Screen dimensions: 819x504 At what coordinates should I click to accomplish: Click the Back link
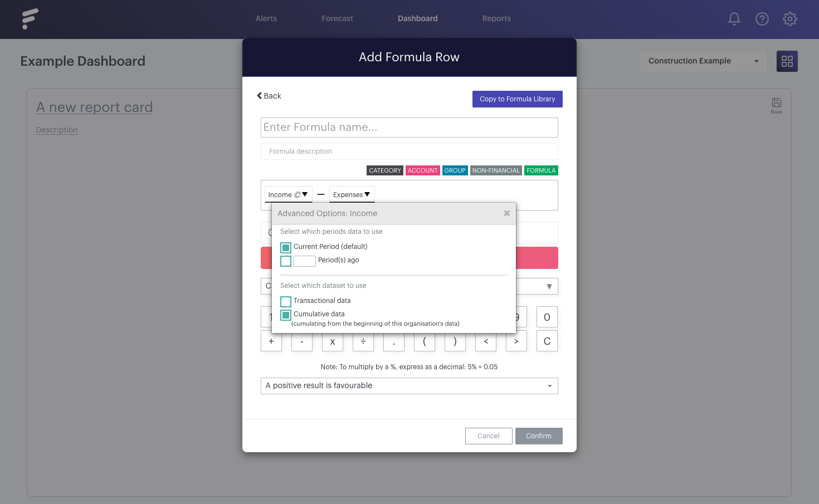269,96
